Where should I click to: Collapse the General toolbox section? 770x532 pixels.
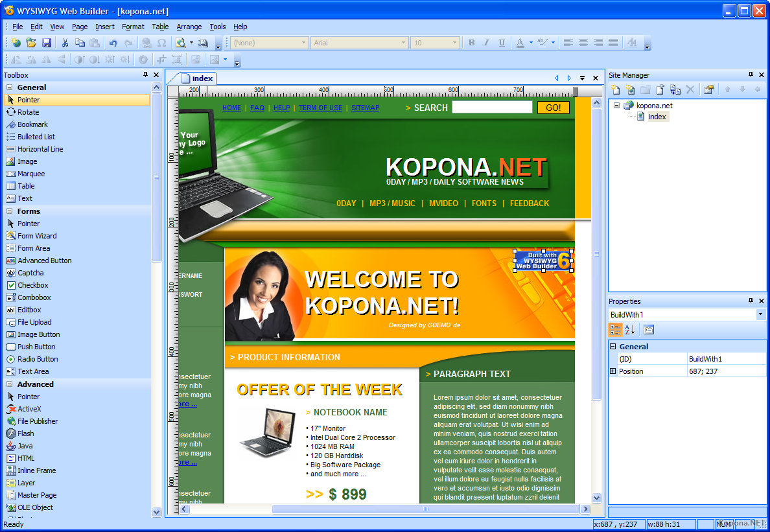9,87
